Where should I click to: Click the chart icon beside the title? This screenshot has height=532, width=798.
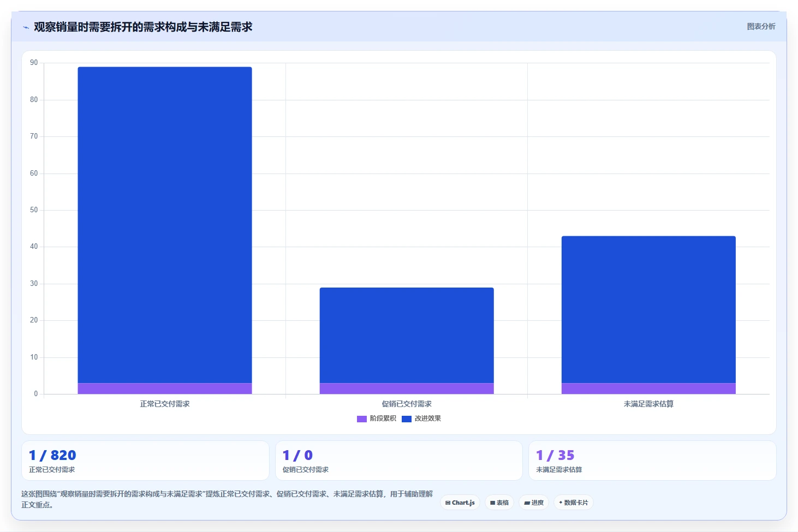pyautogui.click(x=26, y=27)
